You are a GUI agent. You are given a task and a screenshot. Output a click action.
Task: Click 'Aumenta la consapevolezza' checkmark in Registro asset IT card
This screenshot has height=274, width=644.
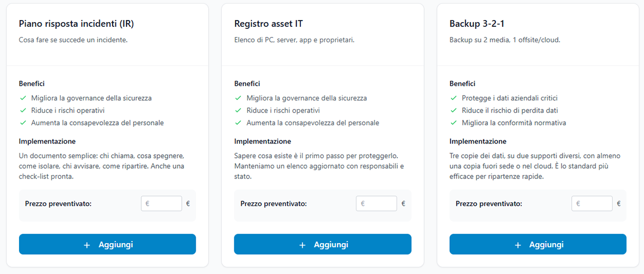238,123
